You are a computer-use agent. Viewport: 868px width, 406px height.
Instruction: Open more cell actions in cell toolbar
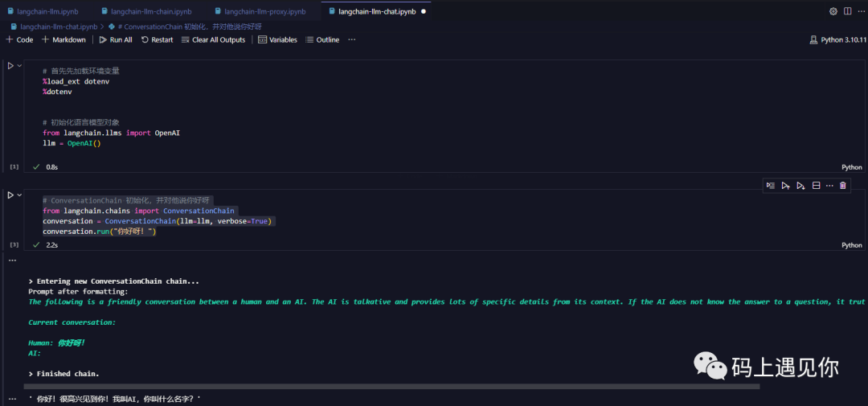point(829,186)
